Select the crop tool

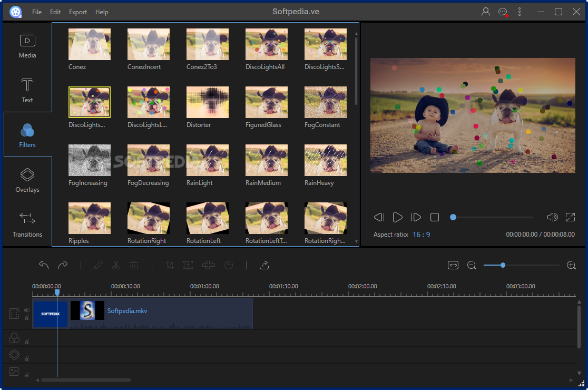[x=170, y=265]
